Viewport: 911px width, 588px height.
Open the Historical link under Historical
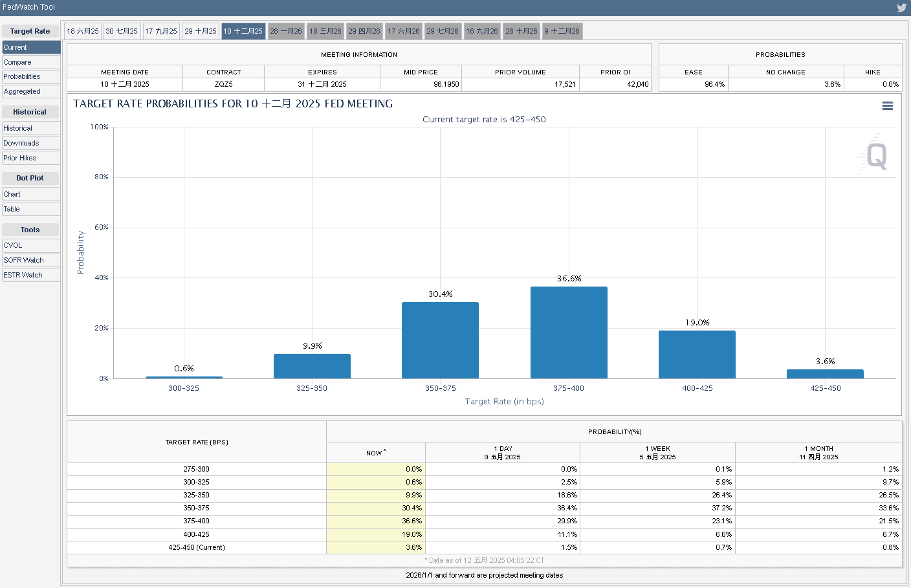18,128
